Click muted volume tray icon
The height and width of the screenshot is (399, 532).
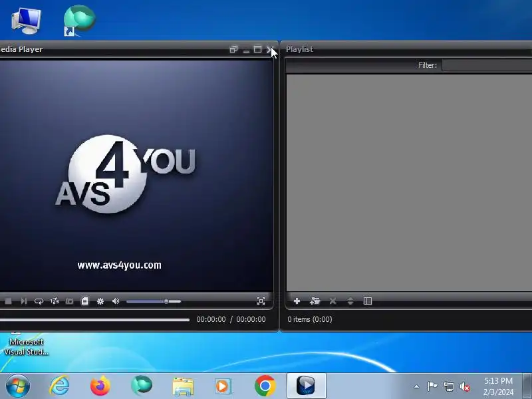pos(465,386)
